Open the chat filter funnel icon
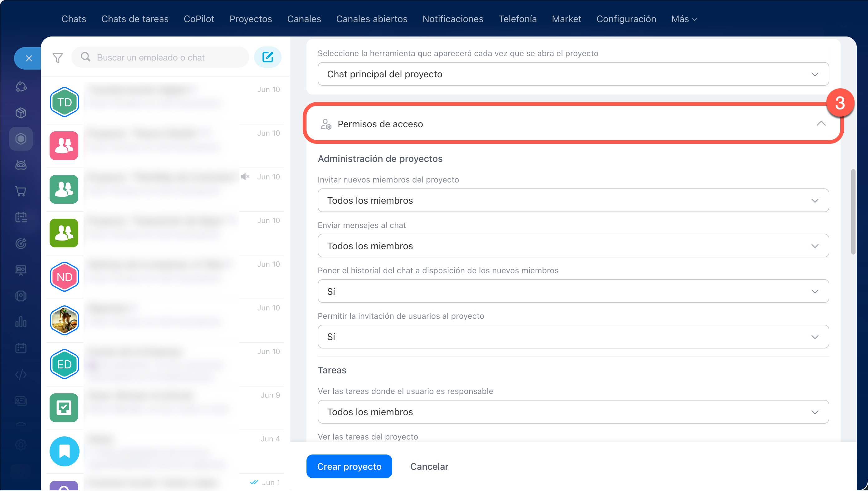The width and height of the screenshot is (868, 491). 58,58
